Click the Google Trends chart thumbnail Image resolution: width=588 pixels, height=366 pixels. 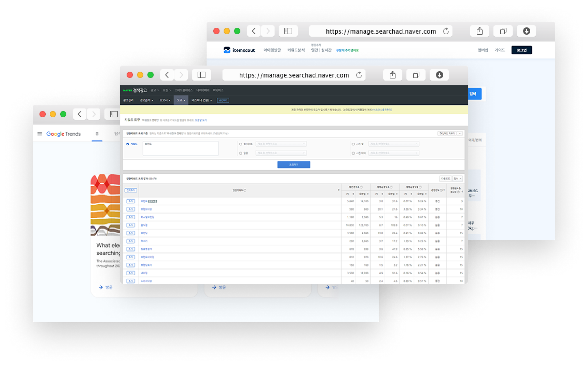coord(105,205)
